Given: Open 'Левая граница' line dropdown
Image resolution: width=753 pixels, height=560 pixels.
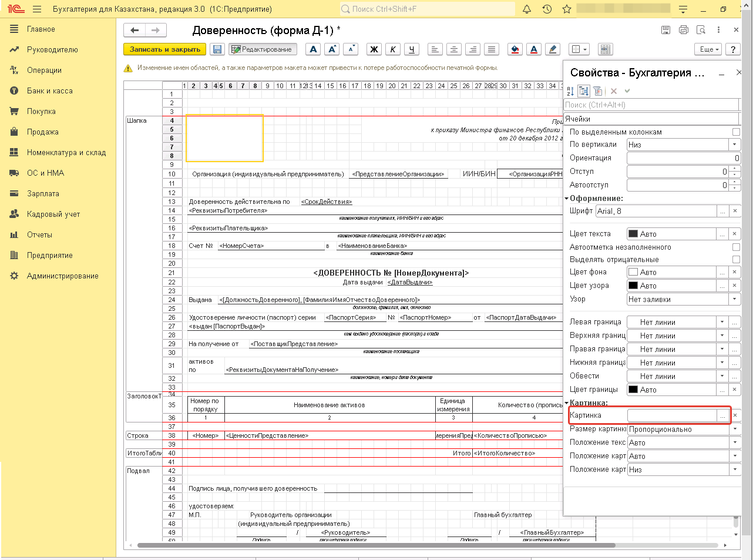Looking at the screenshot, I should tap(722, 322).
